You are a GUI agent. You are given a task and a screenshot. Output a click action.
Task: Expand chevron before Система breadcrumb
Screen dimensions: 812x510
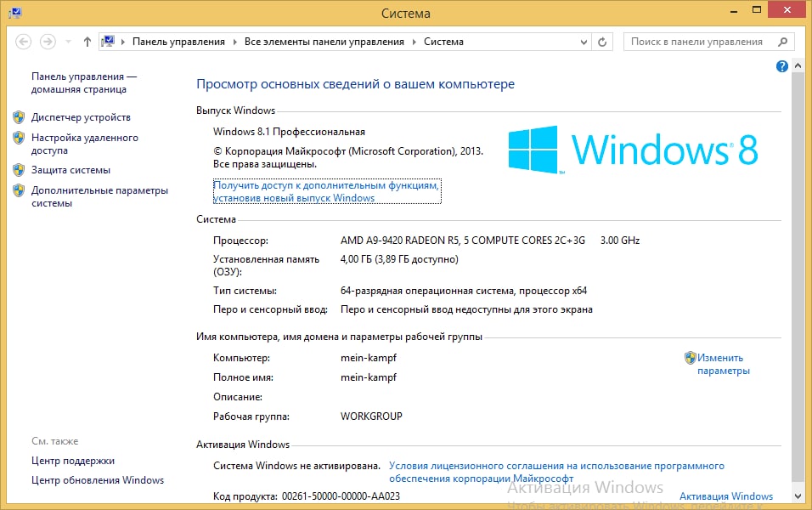(414, 42)
